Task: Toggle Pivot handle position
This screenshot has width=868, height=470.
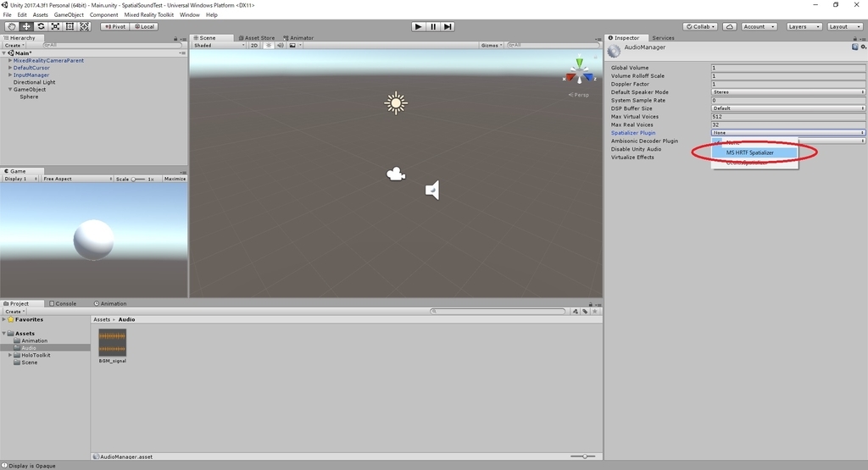Action: click(115, 26)
